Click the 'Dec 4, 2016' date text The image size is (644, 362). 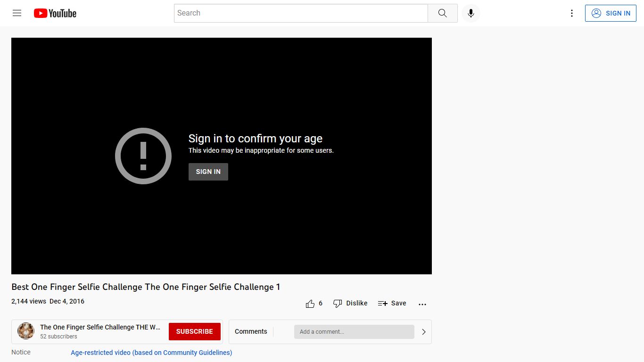click(67, 301)
